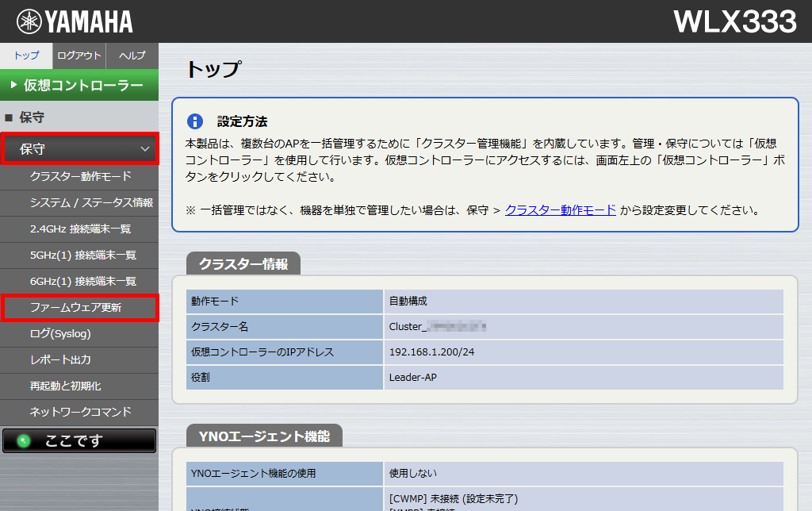Click the クラスター情報 section header
812x511 pixels.
243,263
